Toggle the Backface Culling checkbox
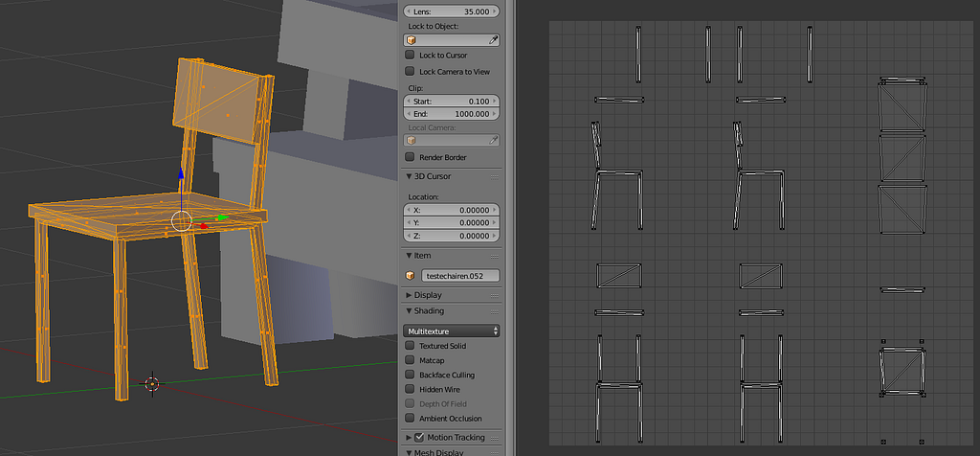 (x=411, y=375)
